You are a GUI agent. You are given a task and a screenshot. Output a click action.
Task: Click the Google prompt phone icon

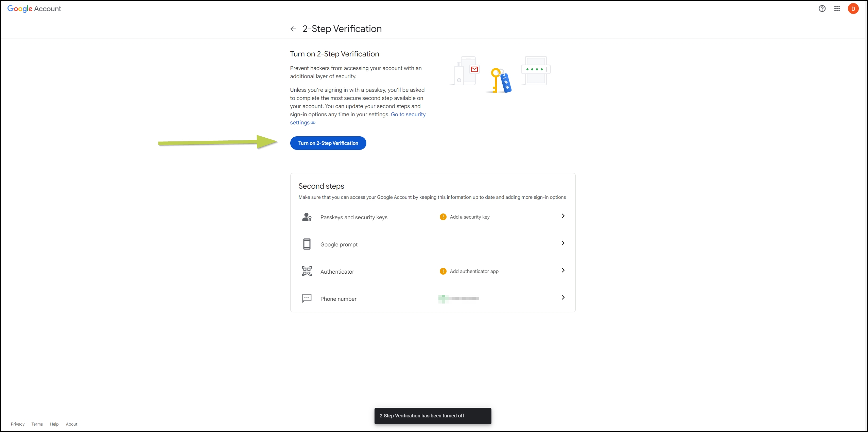(307, 244)
